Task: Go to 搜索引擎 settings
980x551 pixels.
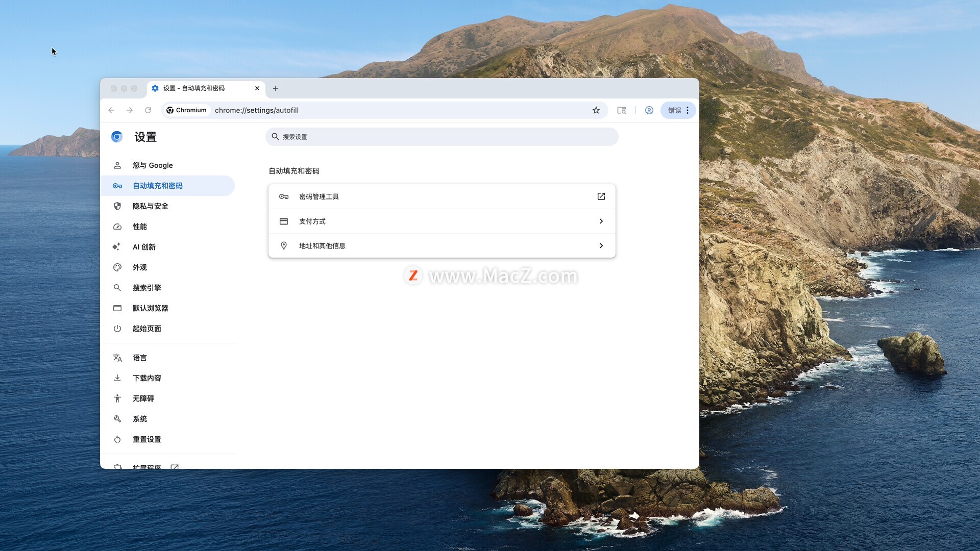Action: (x=167, y=288)
